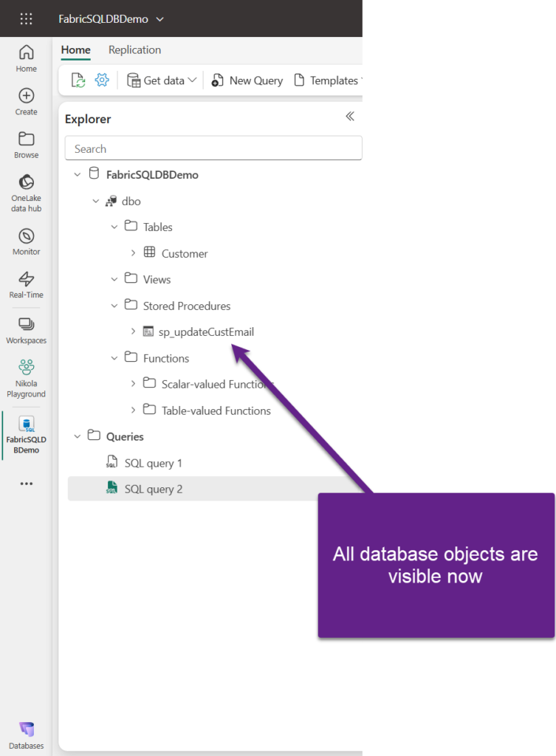Open the Templates menu
The width and height of the screenshot is (556, 756).
(x=328, y=80)
